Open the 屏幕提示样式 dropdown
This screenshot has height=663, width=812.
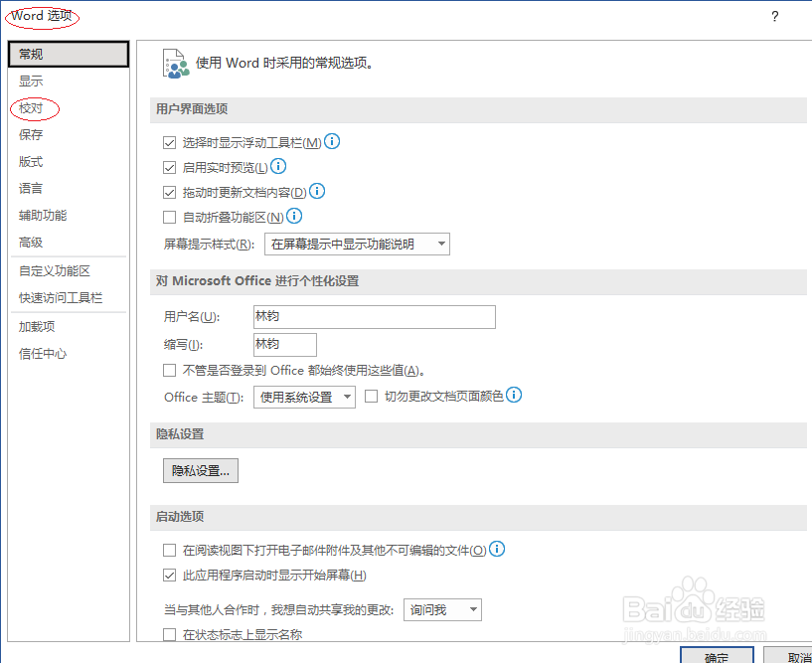tap(358, 244)
